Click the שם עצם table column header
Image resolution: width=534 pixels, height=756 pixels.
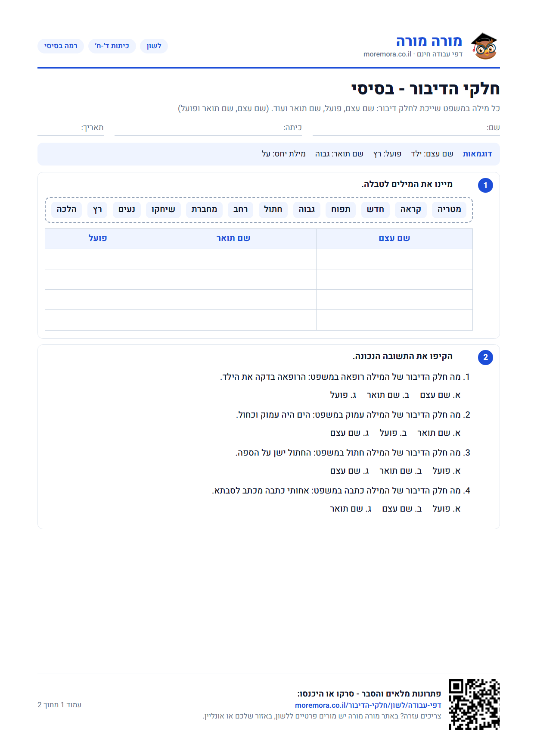[x=394, y=238]
